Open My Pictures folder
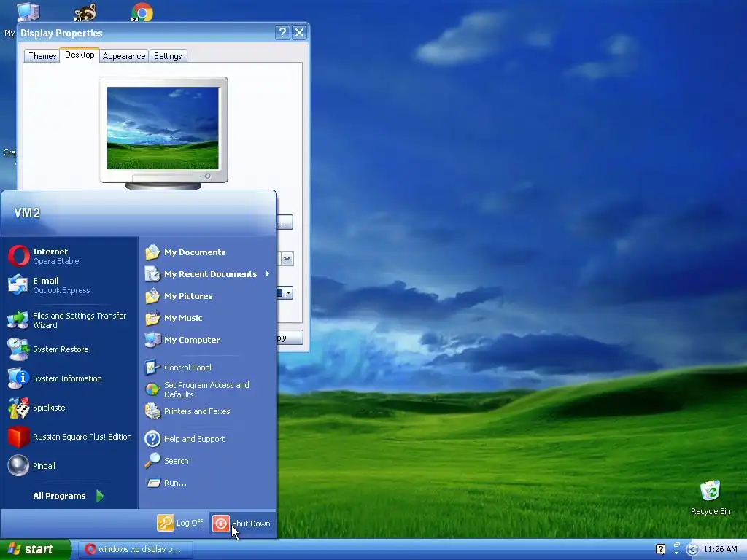The width and height of the screenshot is (747, 560). tap(208, 296)
